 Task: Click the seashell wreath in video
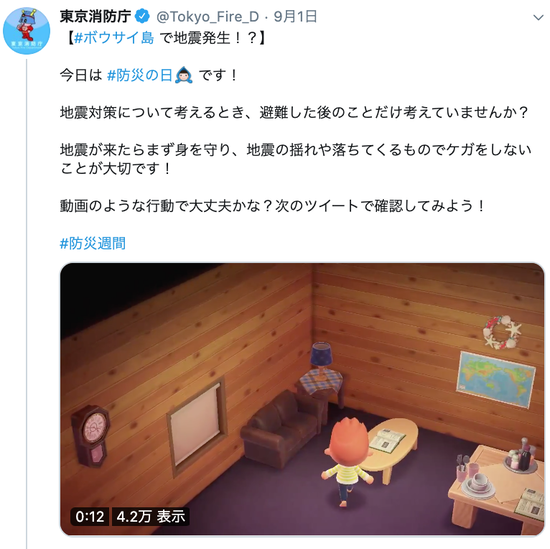tap(502, 331)
